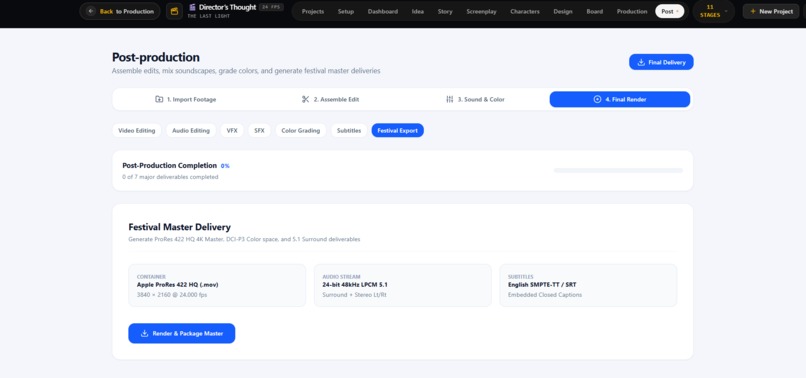
Task: Click the Subtitles English SMPTE-TT / SRT card
Action: [588, 285]
